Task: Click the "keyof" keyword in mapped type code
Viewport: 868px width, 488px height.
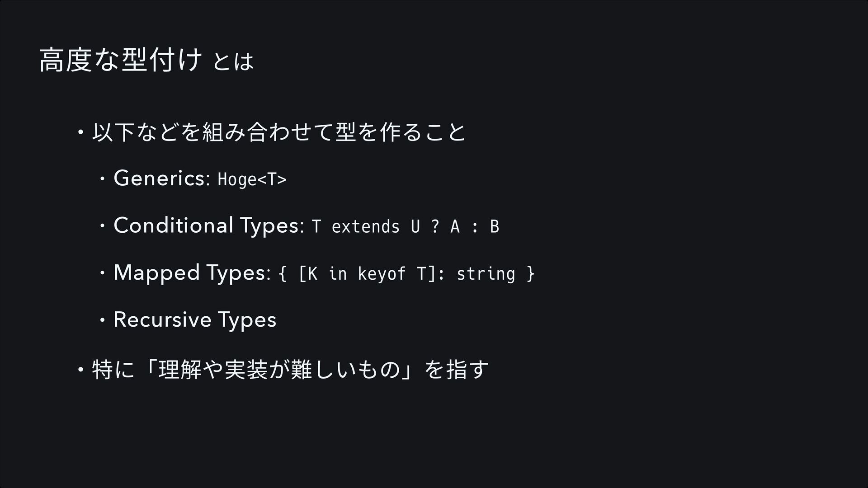Action: pos(382,274)
